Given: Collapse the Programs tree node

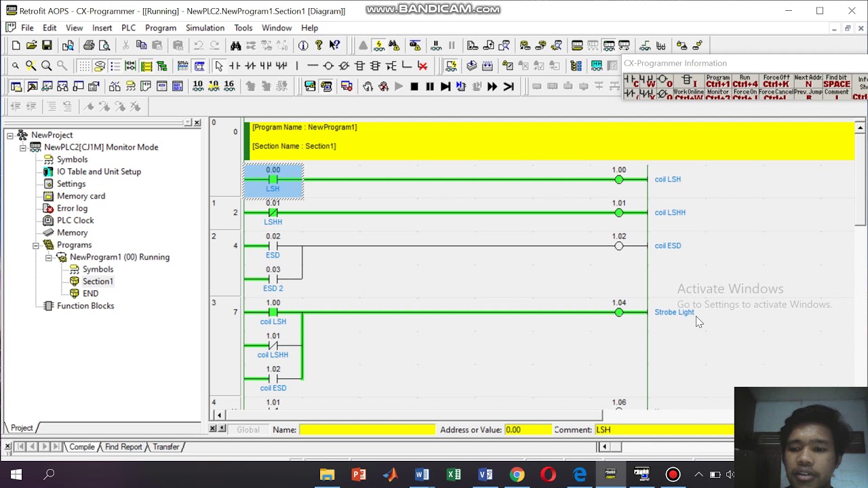Looking at the screenshot, I should point(35,245).
